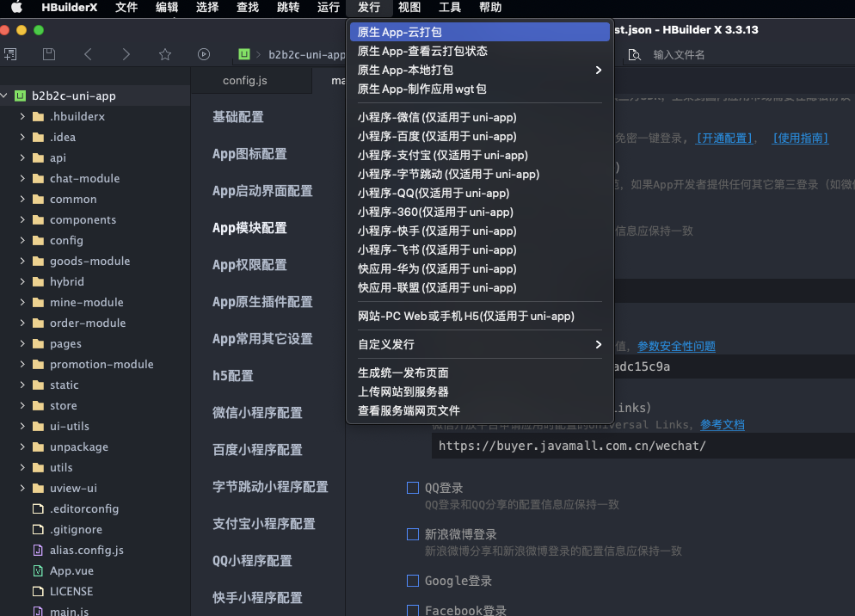Expand the components folder
This screenshot has height=616, width=855.
(22, 220)
